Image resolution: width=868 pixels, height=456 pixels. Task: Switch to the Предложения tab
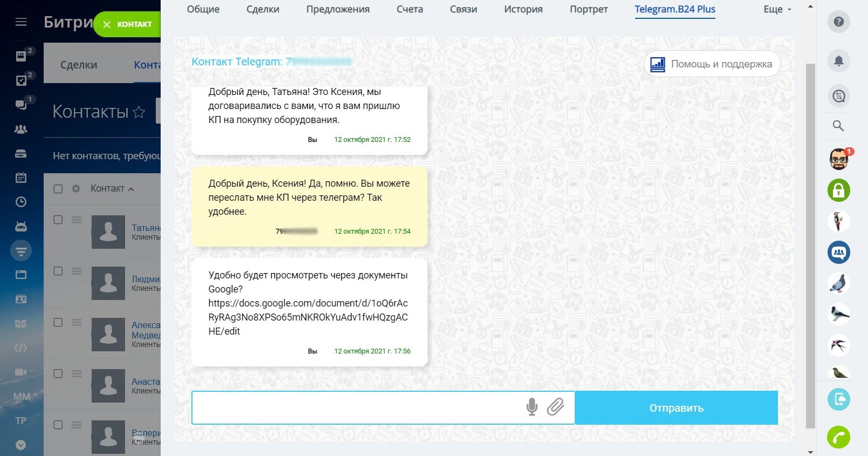338,9
